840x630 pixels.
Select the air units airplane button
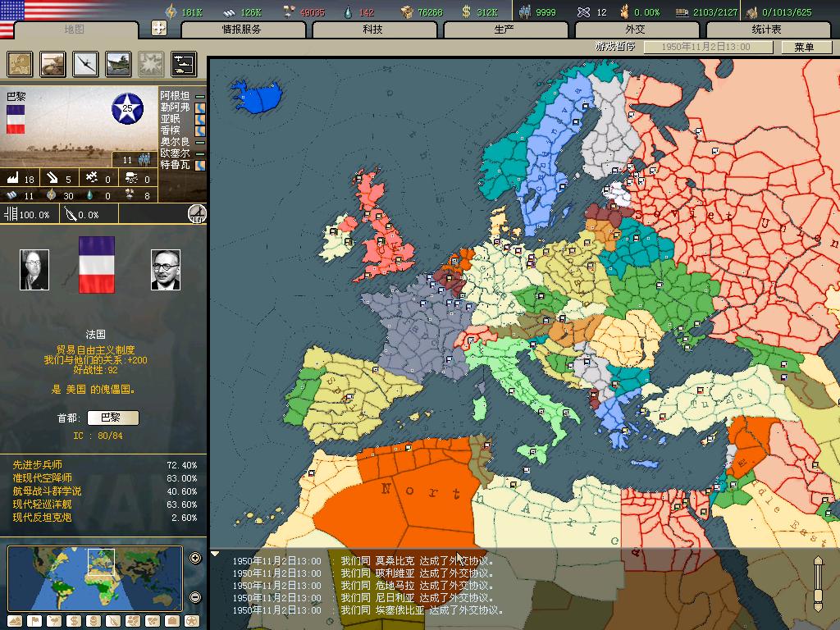(x=85, y=64)
